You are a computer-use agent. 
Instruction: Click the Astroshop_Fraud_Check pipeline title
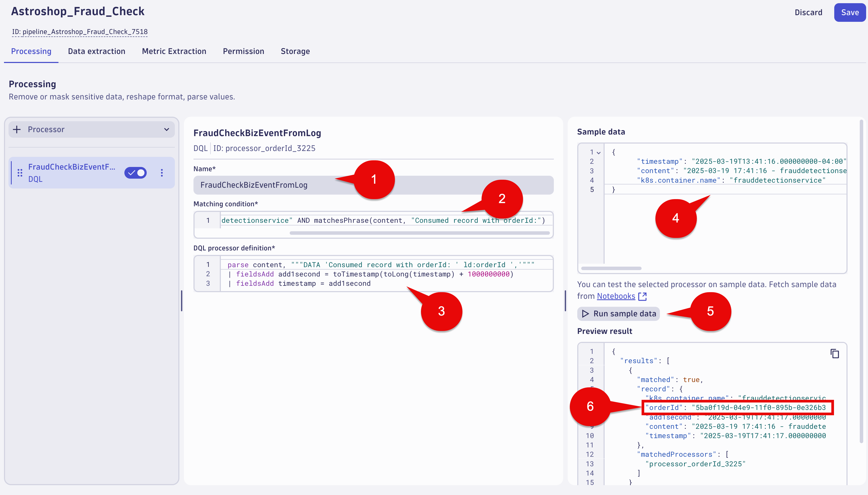pyautogui.click(x=78, y=11)
